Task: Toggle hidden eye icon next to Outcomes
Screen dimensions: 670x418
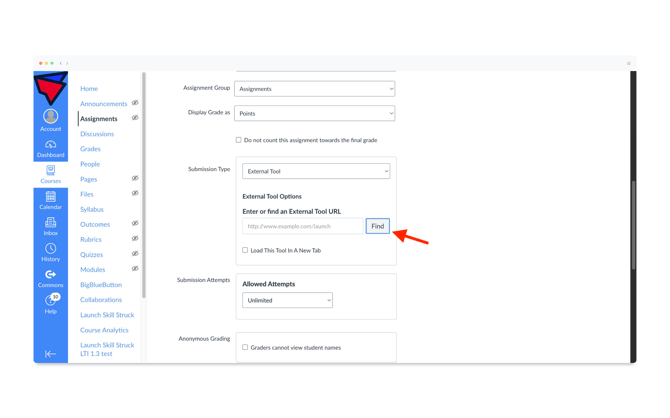Action: point(135,223)
